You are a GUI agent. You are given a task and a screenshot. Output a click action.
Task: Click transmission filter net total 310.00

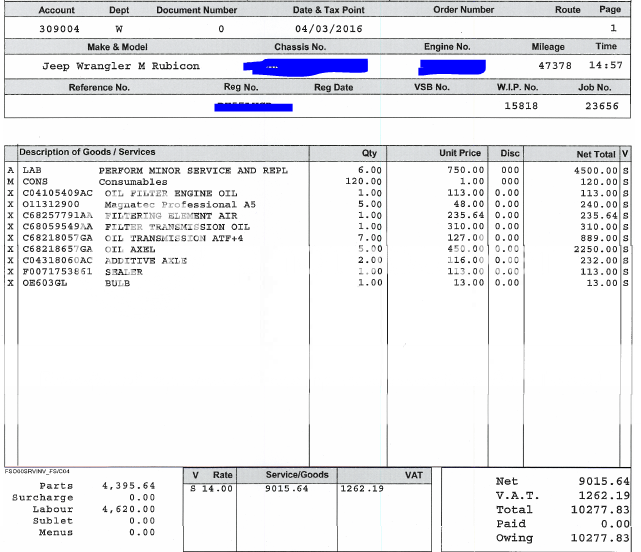[599, 227]
